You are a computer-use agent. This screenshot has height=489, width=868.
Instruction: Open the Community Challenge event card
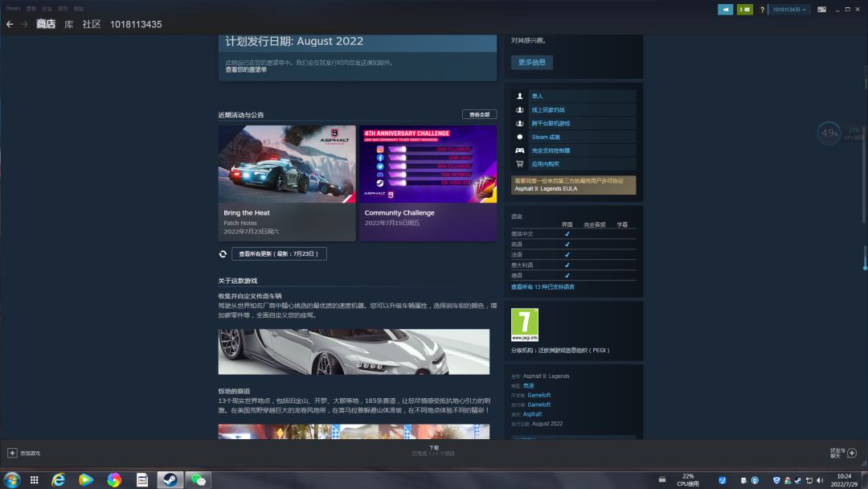click(428, 183)
